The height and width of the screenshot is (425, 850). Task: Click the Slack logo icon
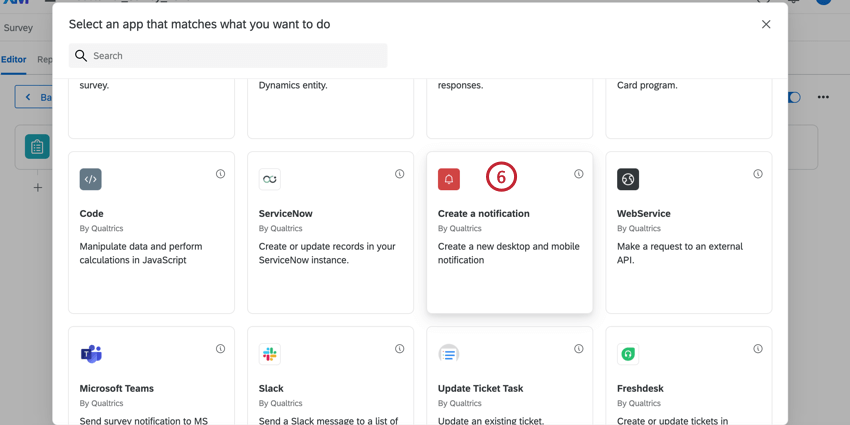tap(269, 354)
